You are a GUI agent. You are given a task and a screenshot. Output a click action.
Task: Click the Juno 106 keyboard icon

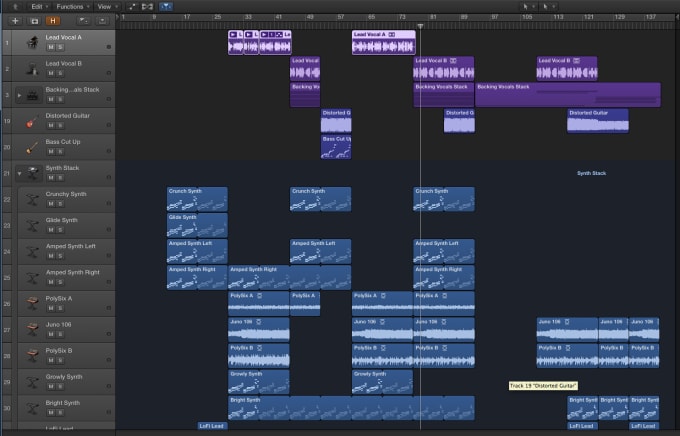point(32,329)
